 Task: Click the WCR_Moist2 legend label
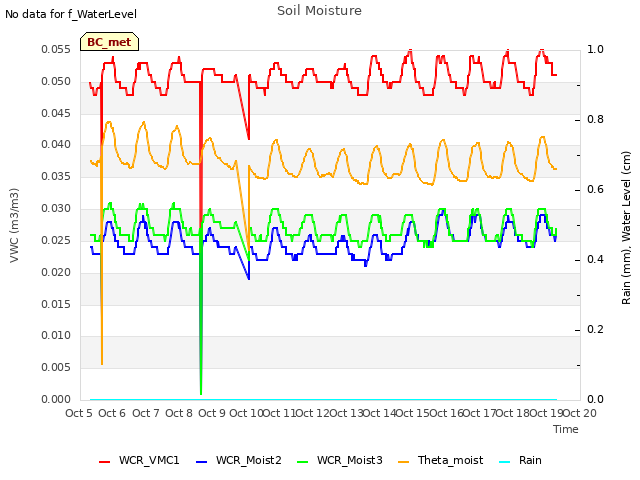[249, 460]
